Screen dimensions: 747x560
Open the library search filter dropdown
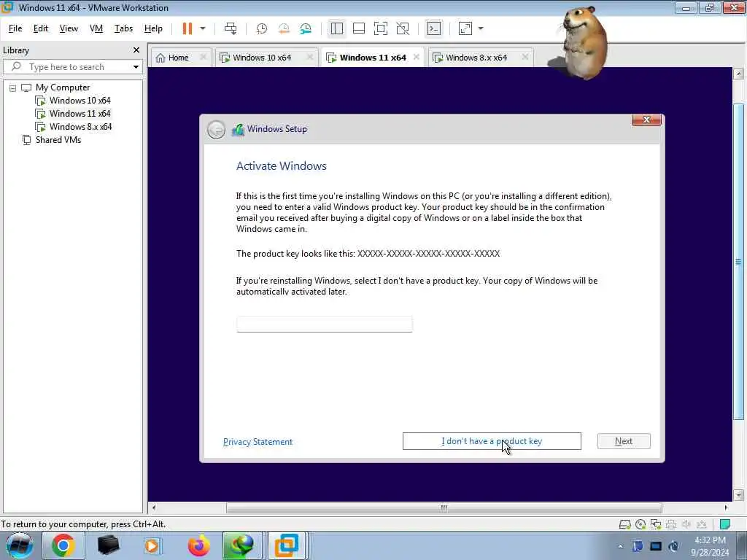tap(136, 67)
